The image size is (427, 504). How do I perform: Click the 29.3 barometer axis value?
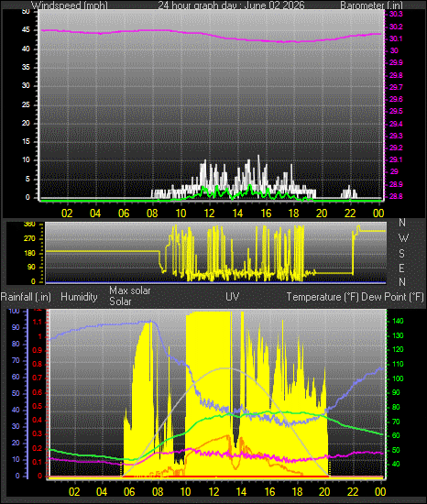tap(396, 136)
